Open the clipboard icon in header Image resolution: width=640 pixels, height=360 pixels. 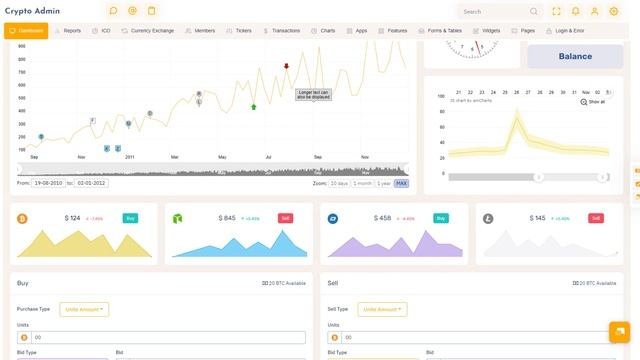pos(151,11)
